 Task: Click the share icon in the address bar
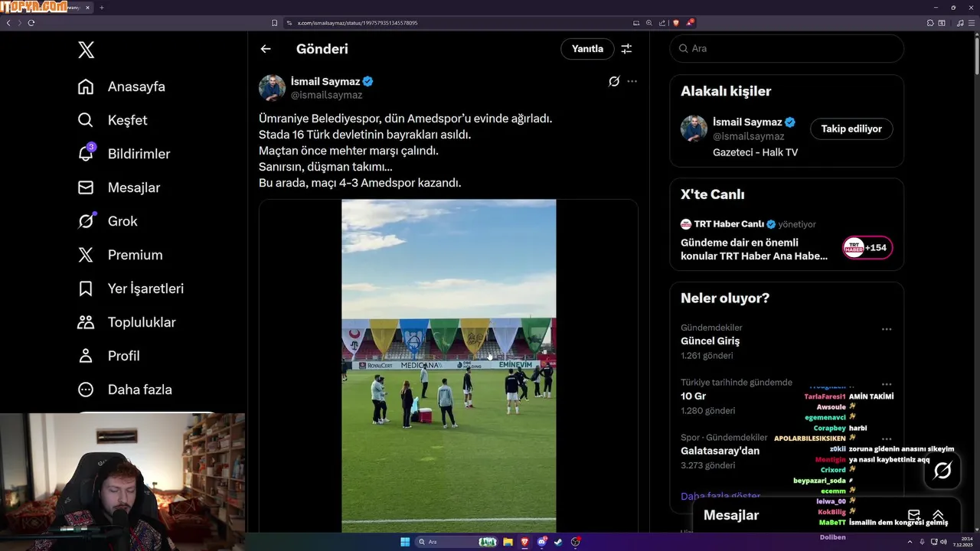click(662, 23)
